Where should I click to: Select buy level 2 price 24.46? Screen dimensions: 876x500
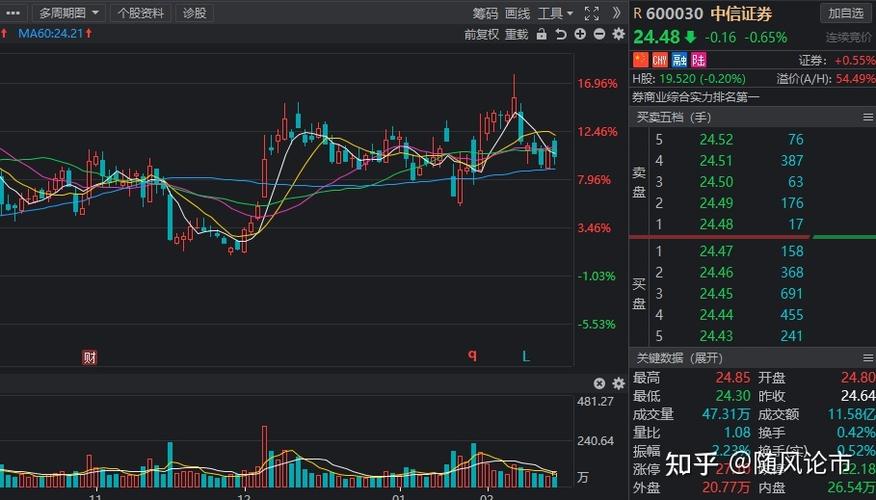pyautogui.click(x=716, y=272)
